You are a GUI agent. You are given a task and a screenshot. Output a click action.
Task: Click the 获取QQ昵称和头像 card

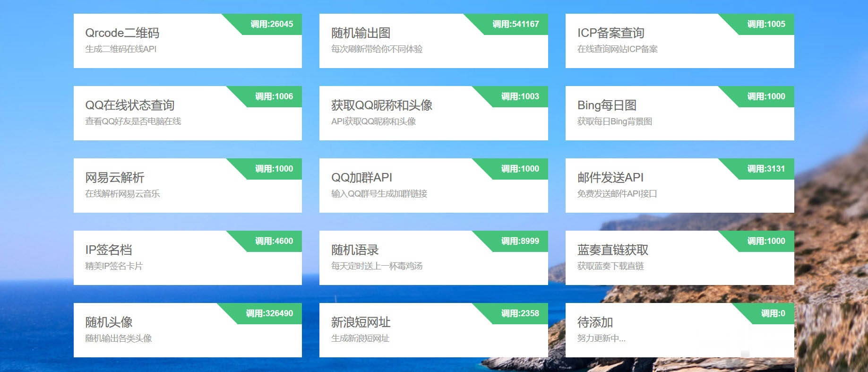pos(433,113)
